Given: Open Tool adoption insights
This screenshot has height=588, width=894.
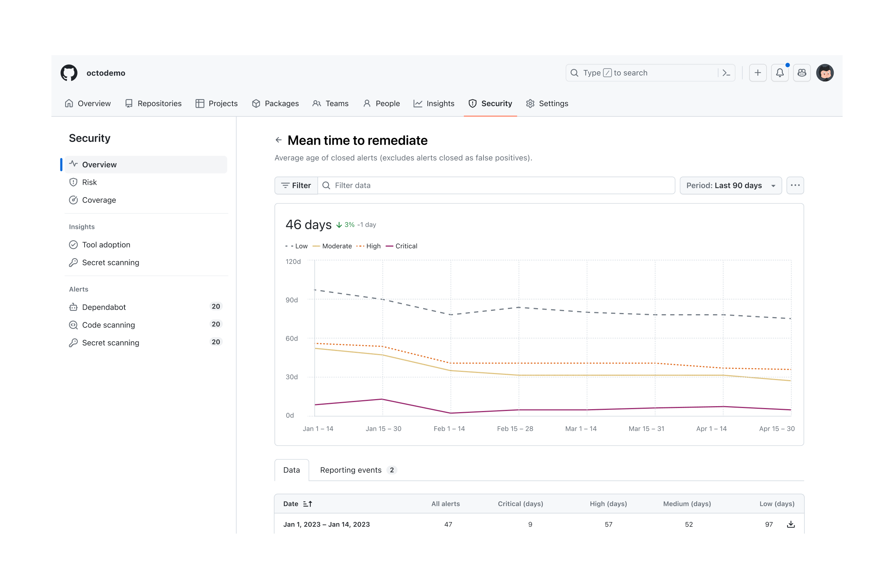Looking at the screenshot, I should (106, 244).
